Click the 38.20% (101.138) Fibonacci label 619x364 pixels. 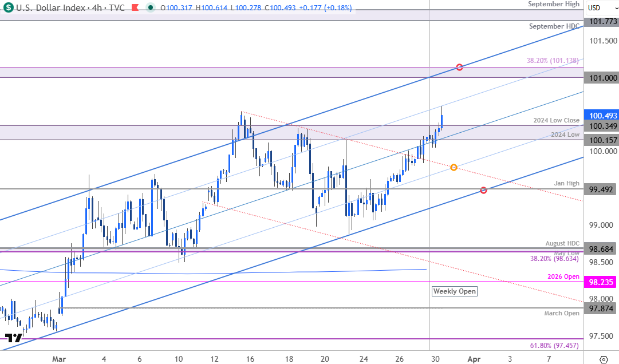tap(553, 60)
